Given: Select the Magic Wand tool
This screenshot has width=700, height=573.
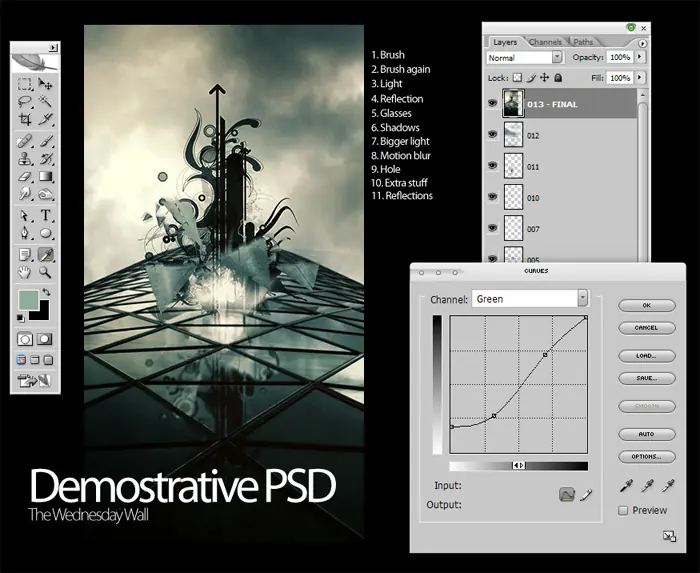Looking at the screenshot, I should click(46, 102).
